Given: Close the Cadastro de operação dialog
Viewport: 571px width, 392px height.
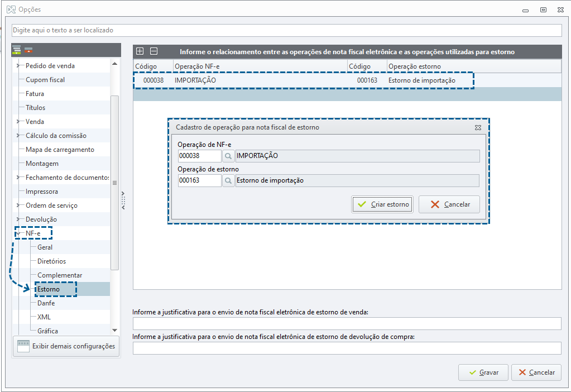Looking at the screenshot, I should (x=478, y=127).
